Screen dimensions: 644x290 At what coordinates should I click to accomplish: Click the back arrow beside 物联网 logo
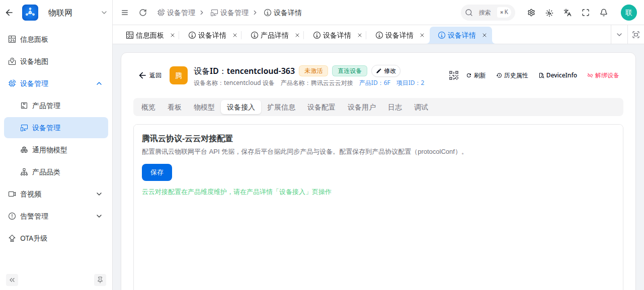click(9, 13)
